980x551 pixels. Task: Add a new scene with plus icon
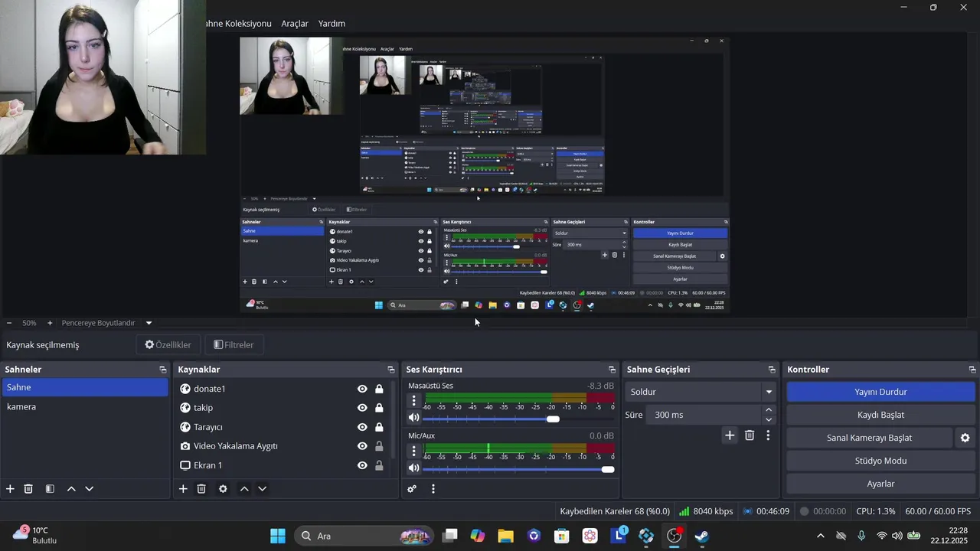tap(10, 488)
